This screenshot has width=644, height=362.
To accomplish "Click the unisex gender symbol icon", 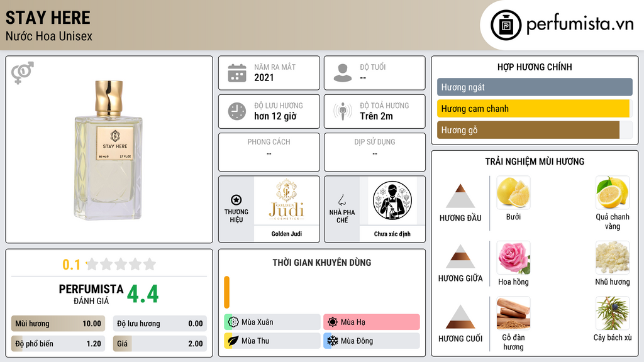I will (x=22, y=73).
